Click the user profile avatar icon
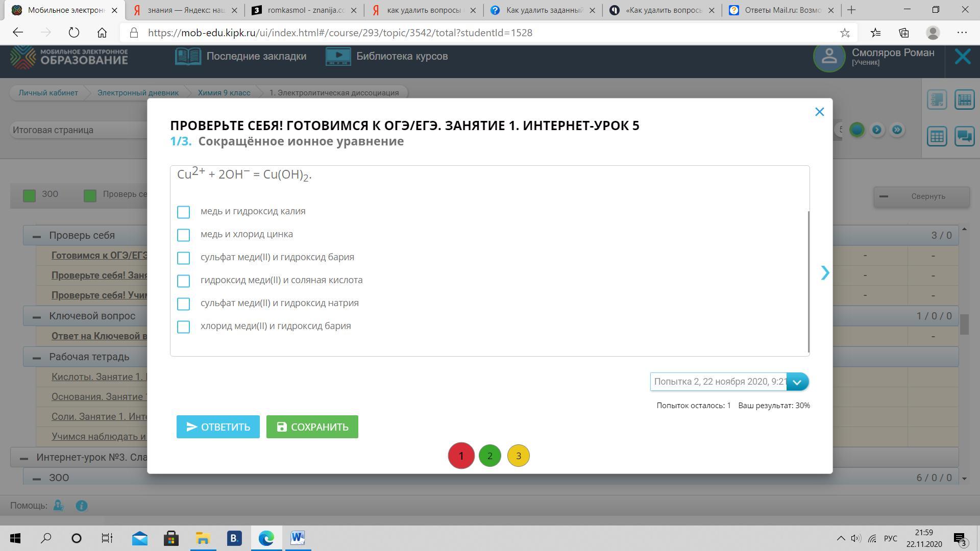980x551 pixels. 829,57
